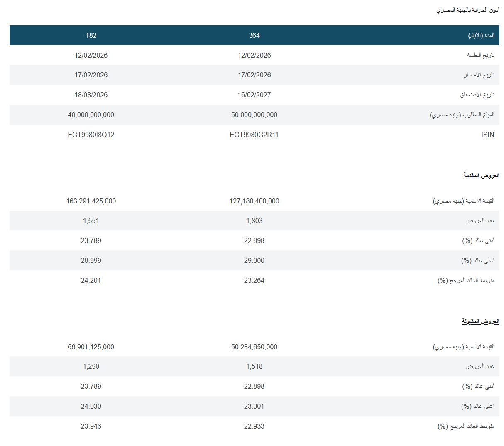The height and width of the screenshot is (446, 504).
Task: Click submitted nominal value 163,291,425,000
Action: tap(91, 201)
